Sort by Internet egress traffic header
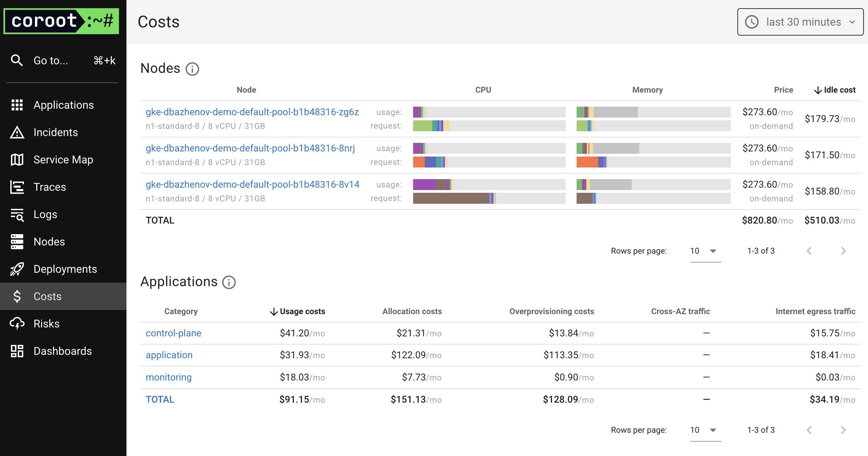 [x=815, y=311]
